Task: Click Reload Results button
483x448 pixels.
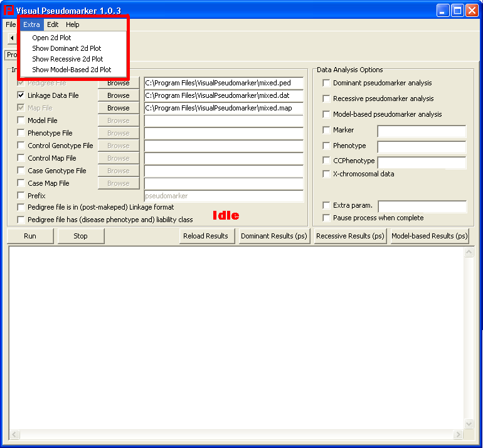Action: click(x=207, y=236)
